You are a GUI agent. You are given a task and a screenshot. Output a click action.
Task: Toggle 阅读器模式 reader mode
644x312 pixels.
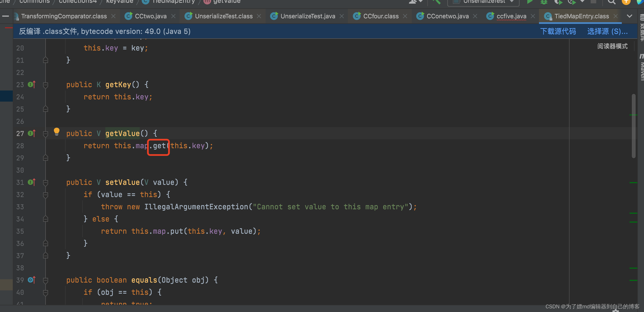(x=612, y=46)
